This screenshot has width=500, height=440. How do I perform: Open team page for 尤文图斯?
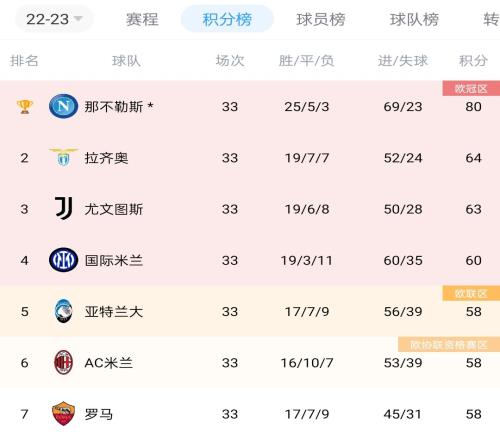114,209
